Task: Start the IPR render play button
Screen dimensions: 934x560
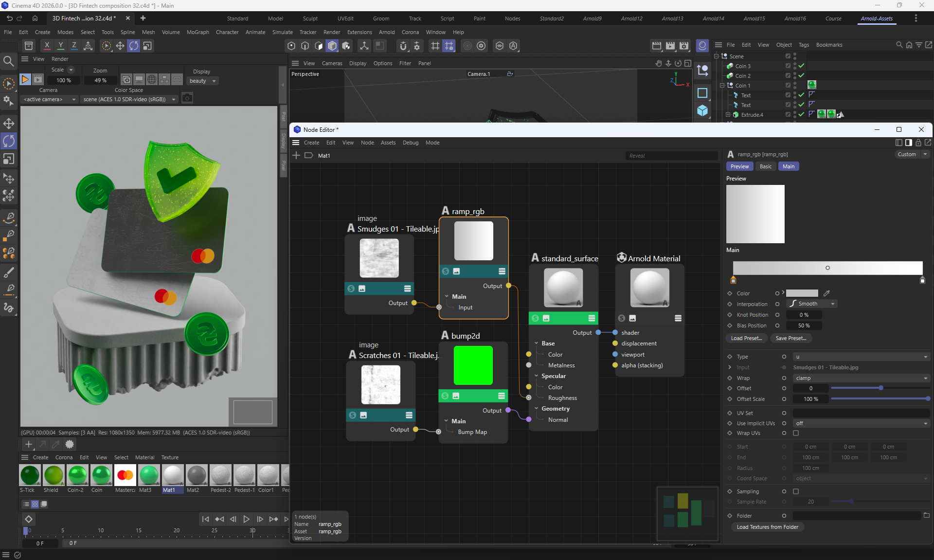Action: click(25, 79)
